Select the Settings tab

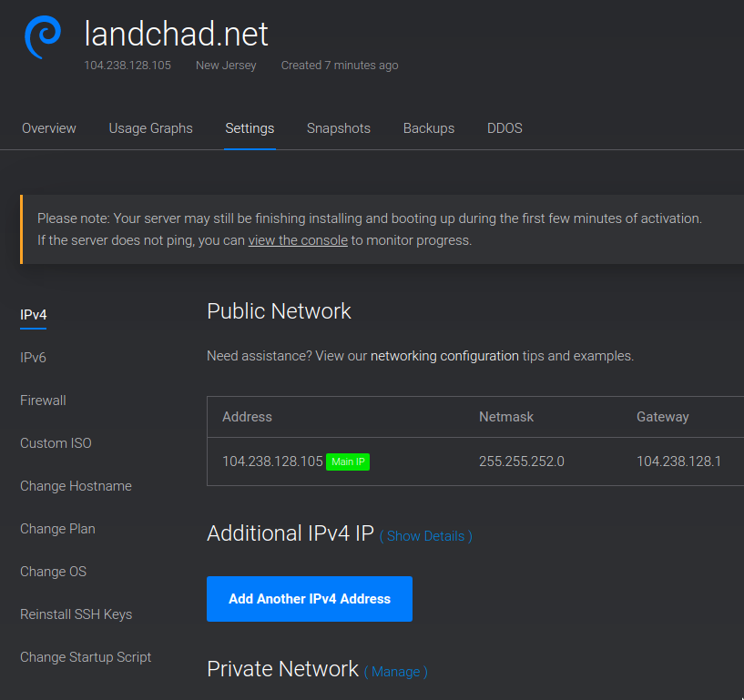tap(250, 128)
